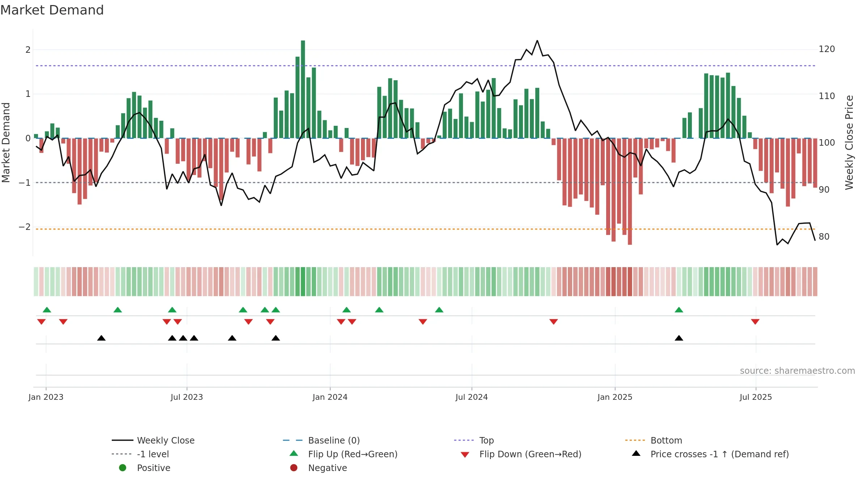Click the deepest red bar after Jan 2025

pos(630,192)
